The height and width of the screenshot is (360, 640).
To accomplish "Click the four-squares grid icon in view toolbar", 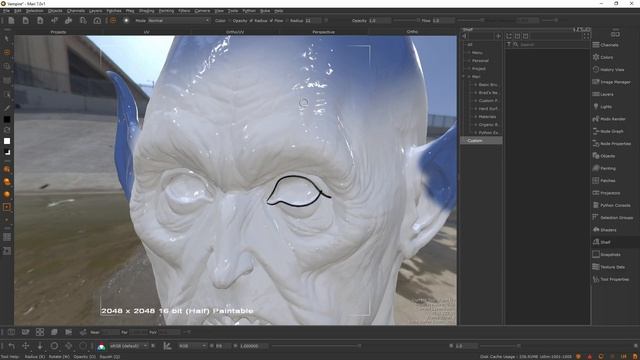I will click(40, 332).
